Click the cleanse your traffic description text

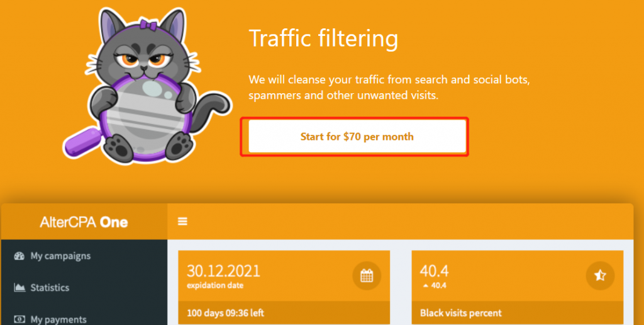(389, 88)
